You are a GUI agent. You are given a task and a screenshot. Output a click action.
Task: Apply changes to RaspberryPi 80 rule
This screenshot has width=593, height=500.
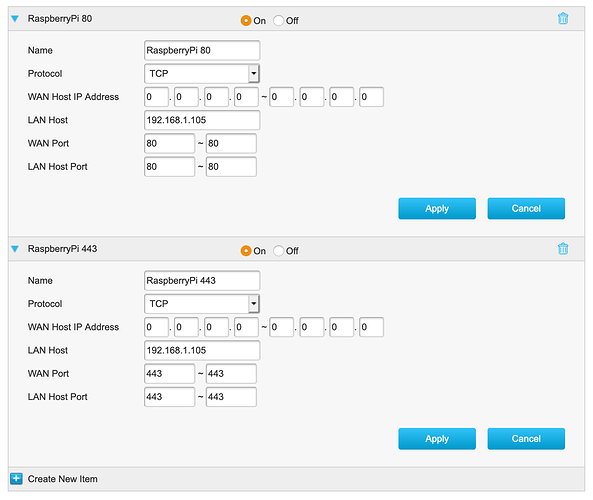pos(437,208)
